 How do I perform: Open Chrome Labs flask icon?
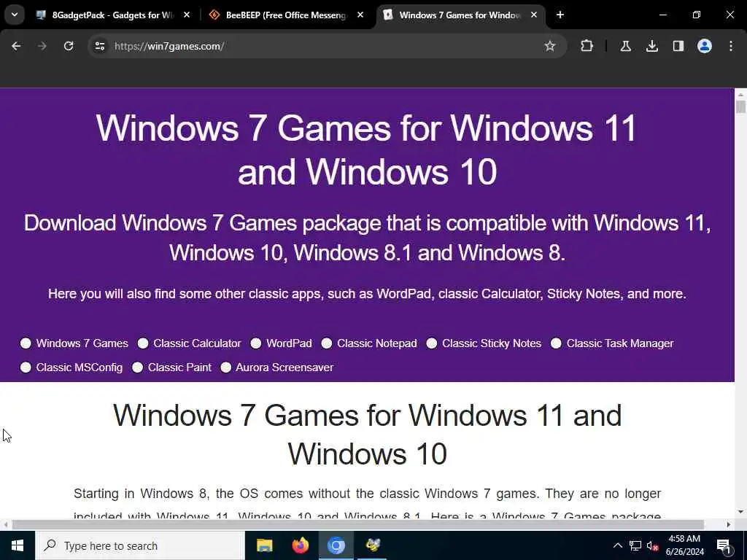coord(625,46)
